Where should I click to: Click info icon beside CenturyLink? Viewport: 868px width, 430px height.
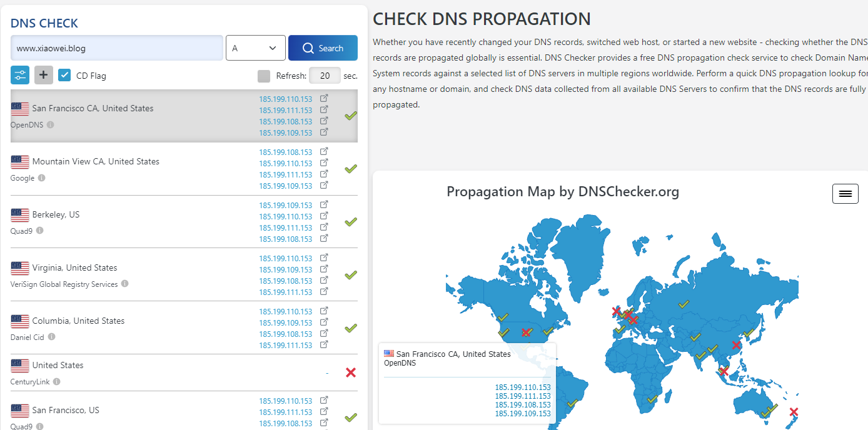56,381
